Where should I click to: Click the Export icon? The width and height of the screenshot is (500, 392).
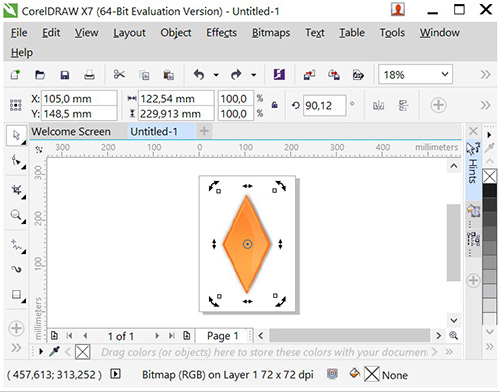(334, 75)
